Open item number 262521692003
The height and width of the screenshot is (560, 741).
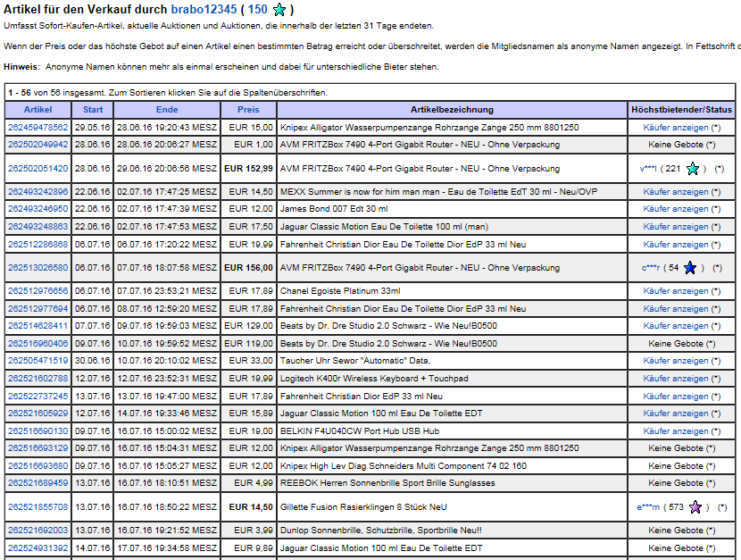point(37,531)
